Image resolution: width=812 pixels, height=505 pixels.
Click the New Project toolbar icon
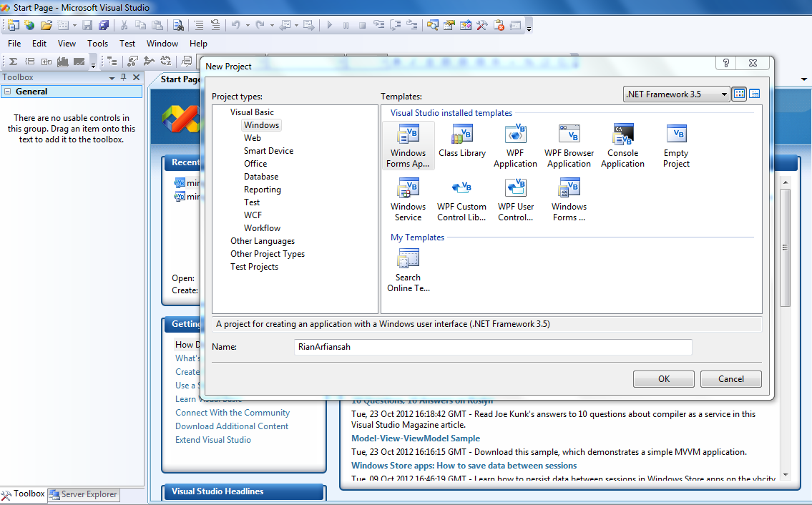coord(14,25)
